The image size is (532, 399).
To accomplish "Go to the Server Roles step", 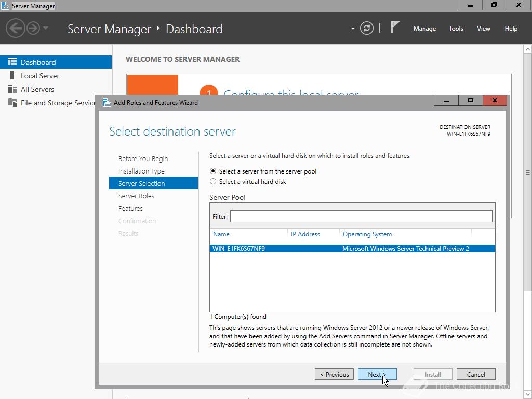I will 136,196.
